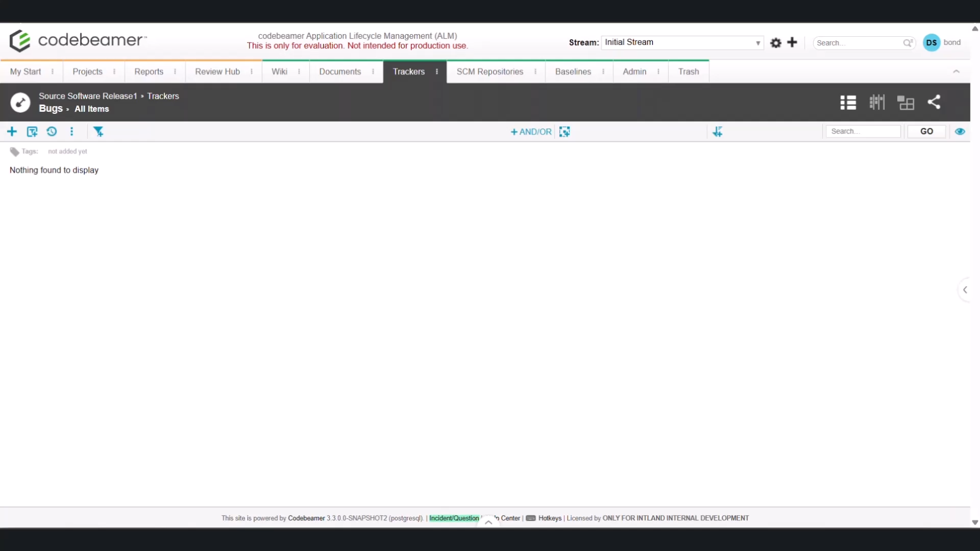The height and width of the screenshot is (551, 980).
Task: Click the Incident/Question footer link
Action: tap(454, 518)
